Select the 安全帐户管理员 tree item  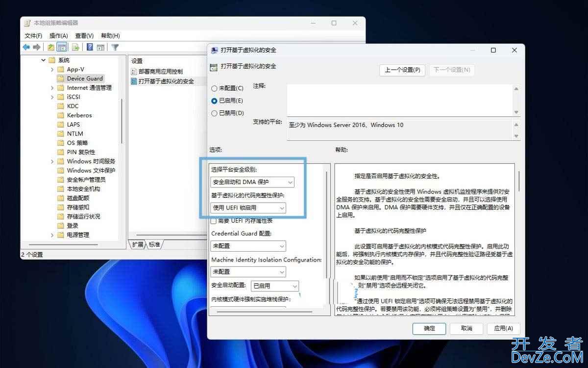(x=86, y=180)
